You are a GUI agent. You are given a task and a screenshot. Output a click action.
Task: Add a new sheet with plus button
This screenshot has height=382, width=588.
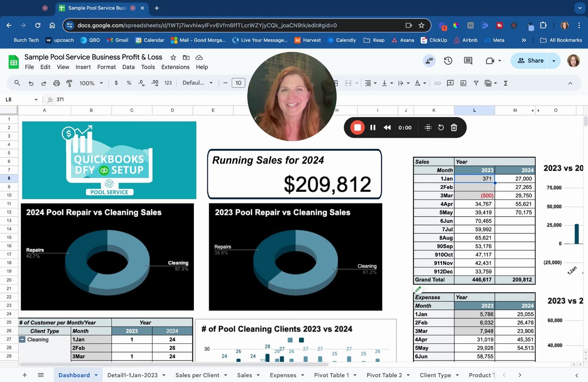[x=25, y=375]
